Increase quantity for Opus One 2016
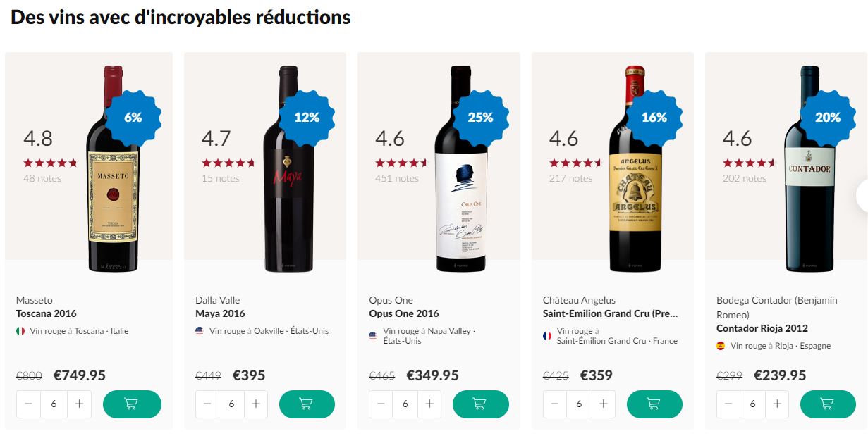868x436 pixels. tap(429, 404)
